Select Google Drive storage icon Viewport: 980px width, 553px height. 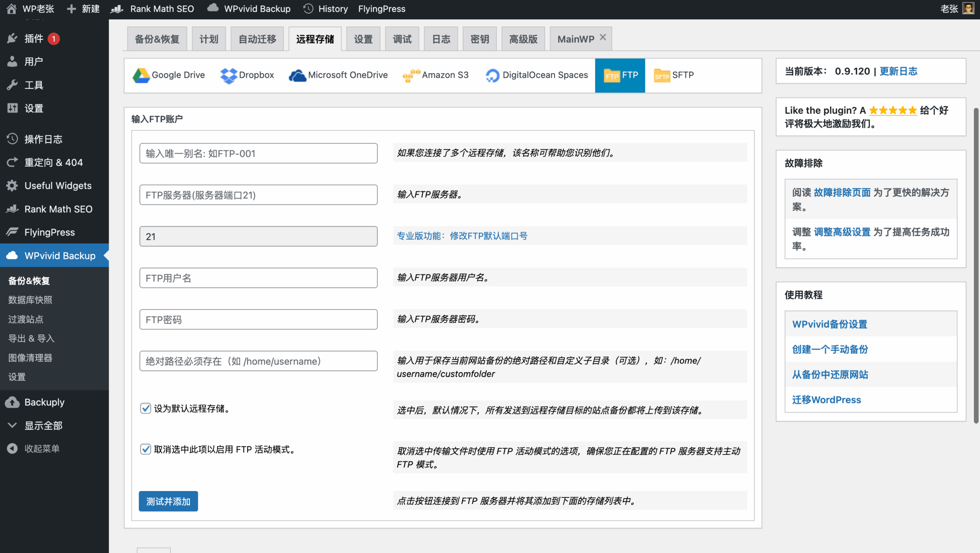point(141,75)
